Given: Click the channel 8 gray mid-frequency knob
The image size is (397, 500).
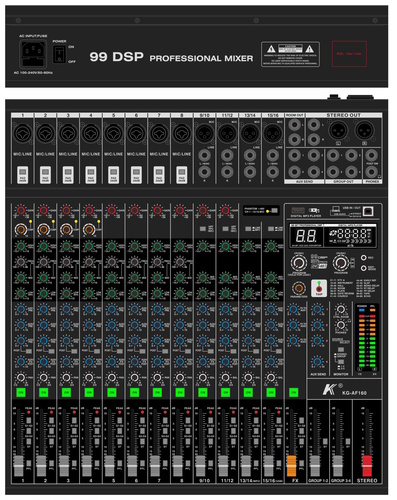Looking at the screenshot, I should click(180, 262).
